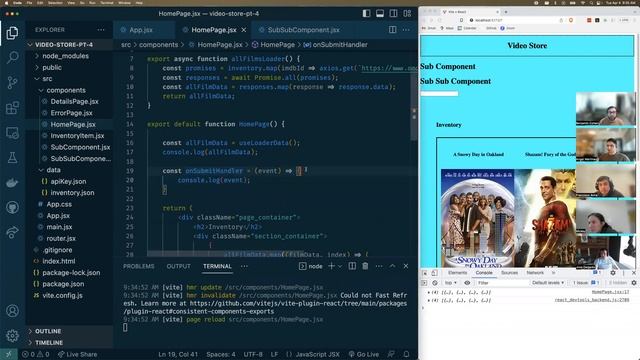Click the text input under Sub Sub Component

(x=439, y=94)
